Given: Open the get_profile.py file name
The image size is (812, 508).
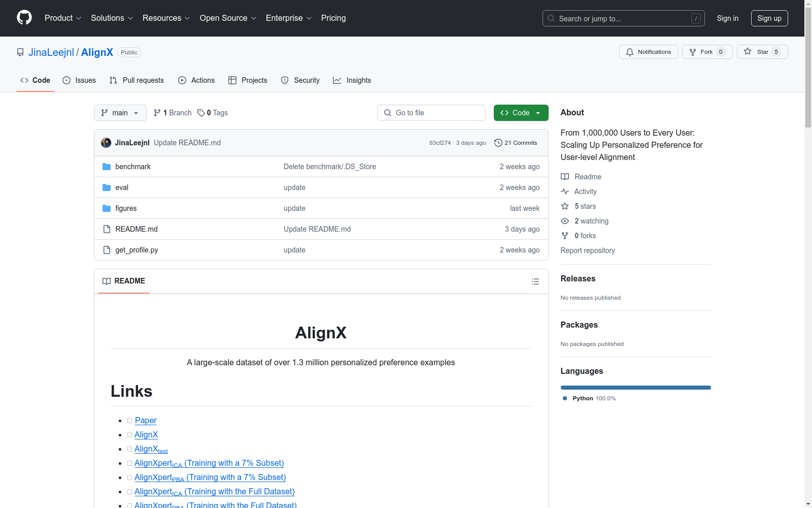Looking at the screenshot, I should pos(137,250).
